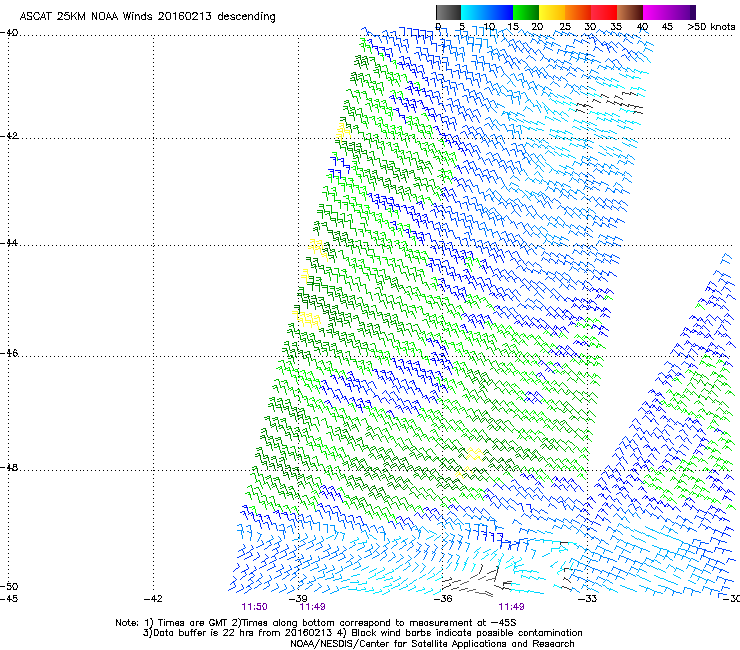The width and height of the screenshot is (740, 650).
Task: Click the "-40" latitude axis label
Action: click(x=9, y=33)
